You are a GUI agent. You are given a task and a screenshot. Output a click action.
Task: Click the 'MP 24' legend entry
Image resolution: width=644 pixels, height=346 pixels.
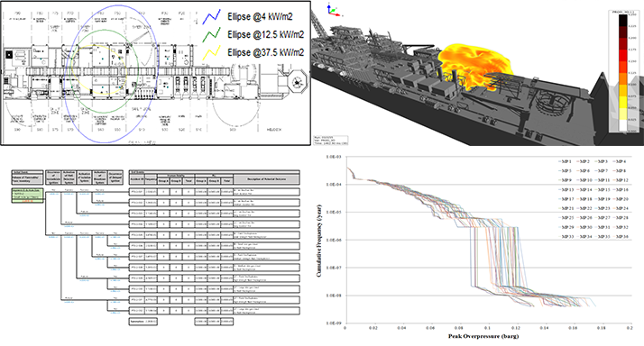621,208
